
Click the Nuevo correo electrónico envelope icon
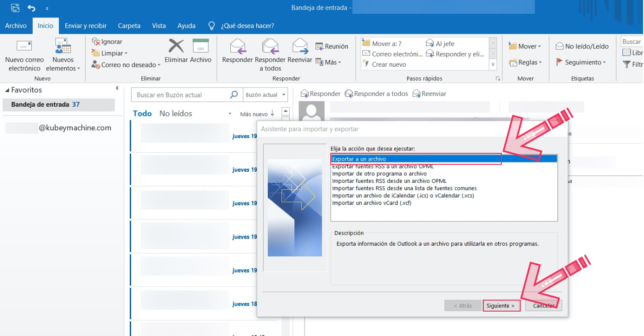point(24,46)
